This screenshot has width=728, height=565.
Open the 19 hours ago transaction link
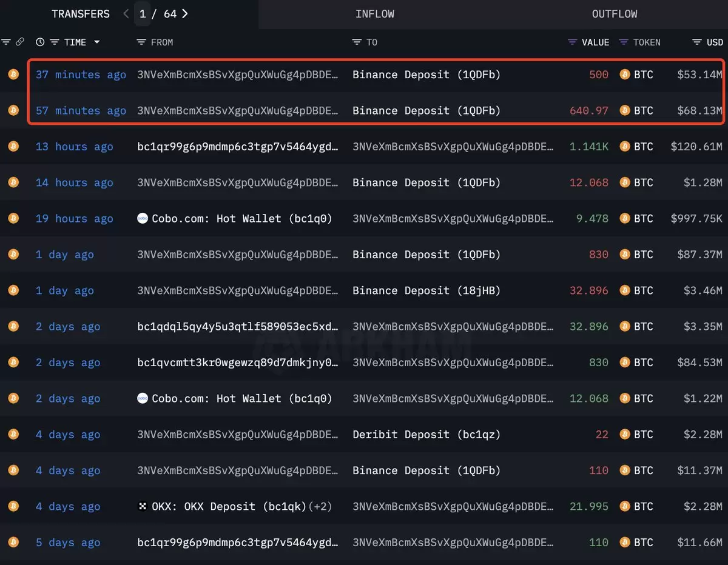[74, 218]
